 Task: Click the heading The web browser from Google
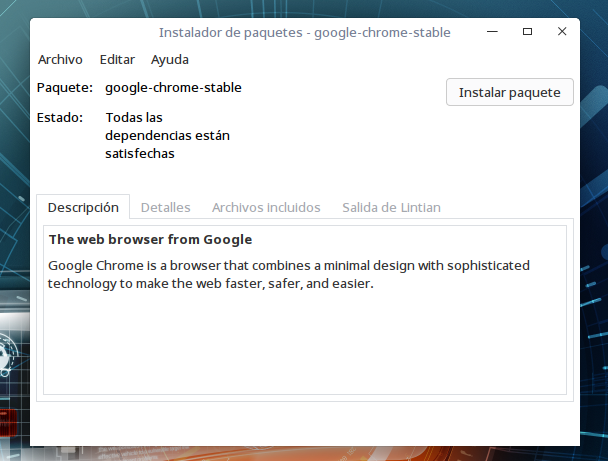pos(150,240)
